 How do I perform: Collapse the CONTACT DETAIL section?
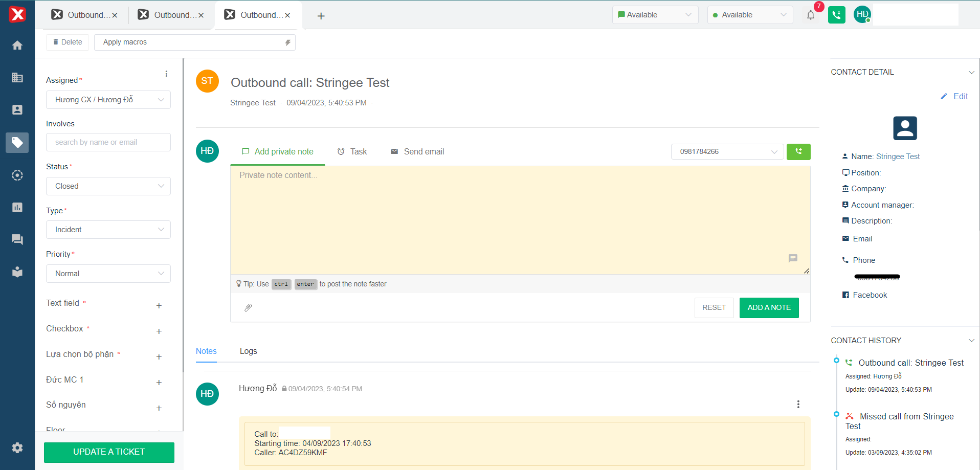point(971,72)
